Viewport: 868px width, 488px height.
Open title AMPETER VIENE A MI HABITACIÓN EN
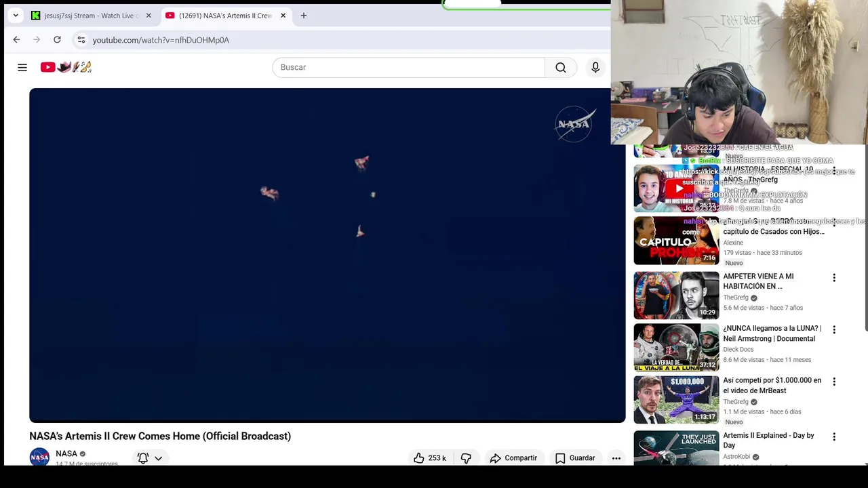tap(758, 281)
